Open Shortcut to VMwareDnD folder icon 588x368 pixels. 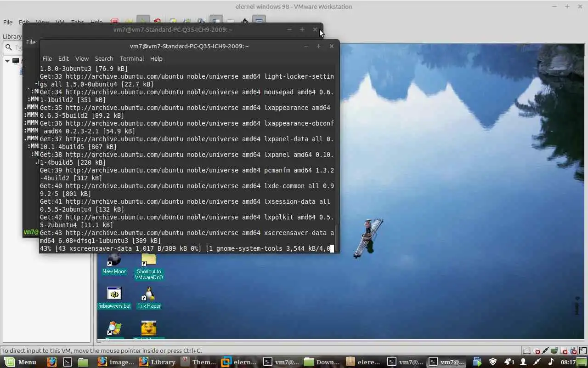click(149, 267)
